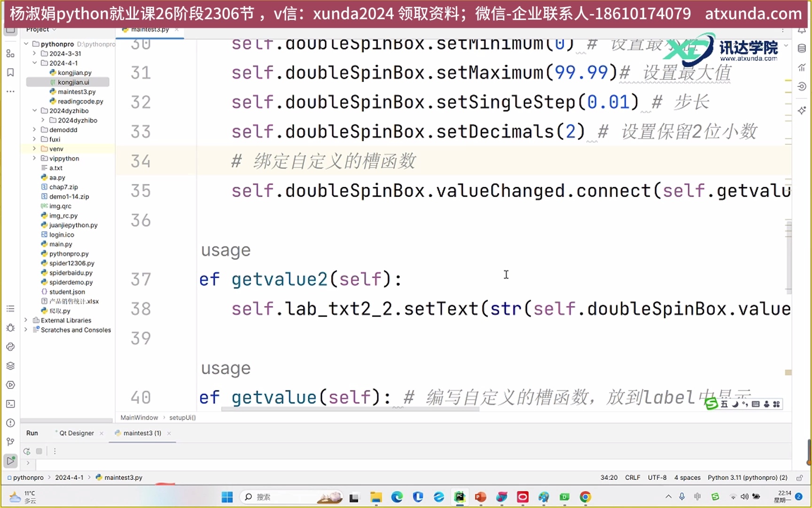Viewport: 812px width, 508px height.
Task: Run the script with the green play icon
Action: [10, 461]
